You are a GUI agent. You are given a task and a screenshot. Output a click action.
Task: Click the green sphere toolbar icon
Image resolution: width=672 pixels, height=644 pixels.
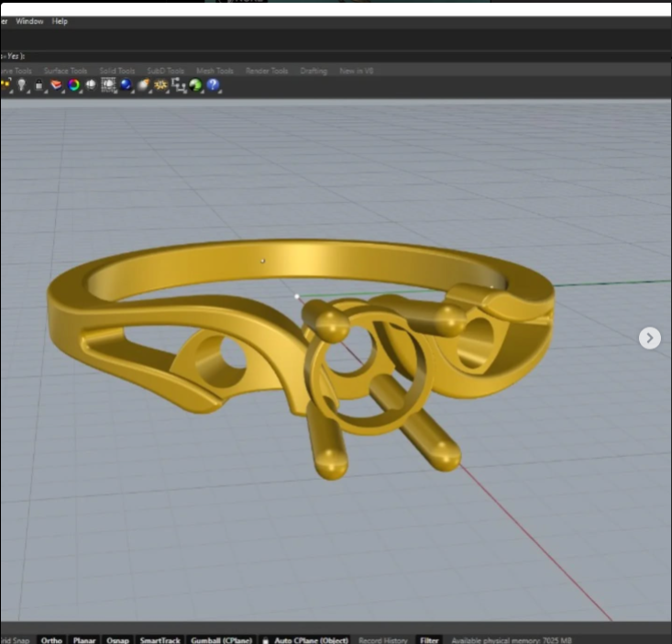point(195,85)
